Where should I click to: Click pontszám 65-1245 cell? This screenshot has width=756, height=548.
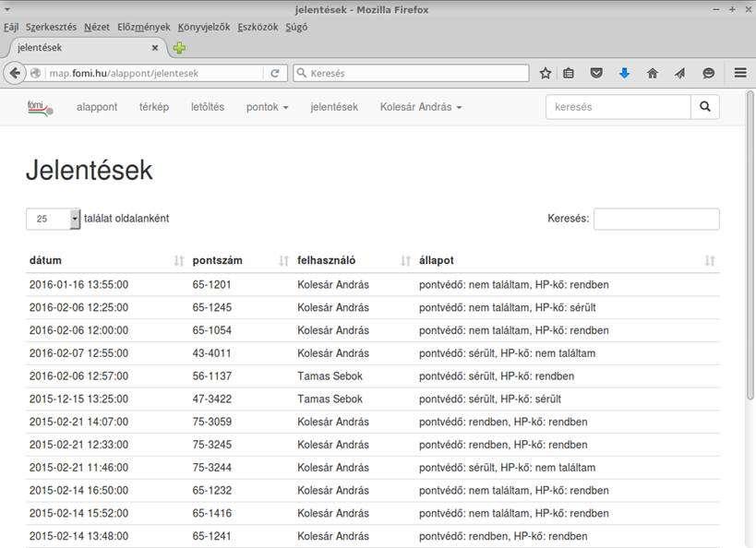(211, 307)
